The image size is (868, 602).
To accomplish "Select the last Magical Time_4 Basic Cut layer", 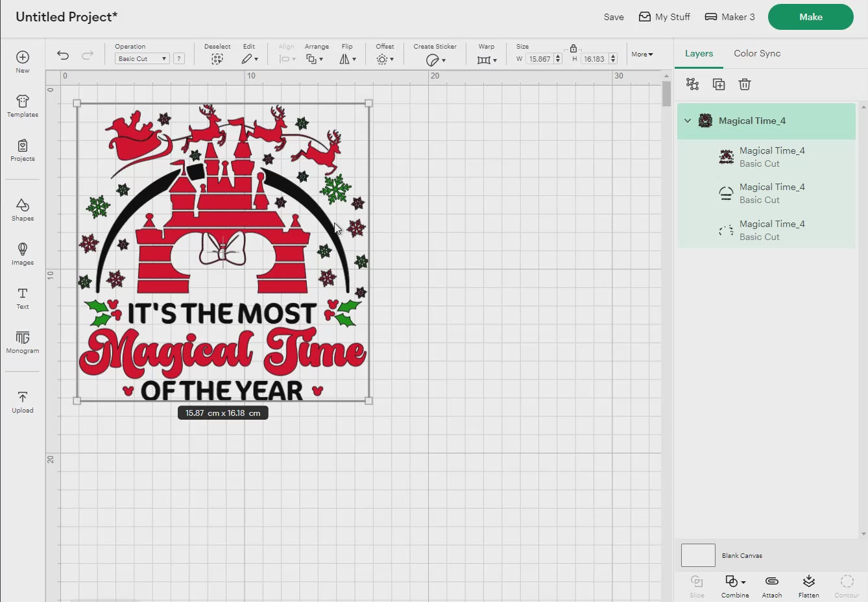I will coord(766,230).
